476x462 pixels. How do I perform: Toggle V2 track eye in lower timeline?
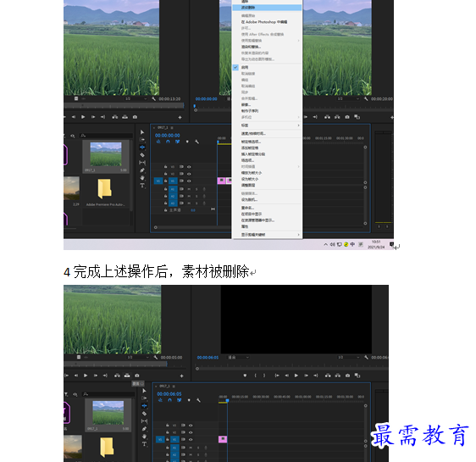pyautogui.click(x=191, y=432)
